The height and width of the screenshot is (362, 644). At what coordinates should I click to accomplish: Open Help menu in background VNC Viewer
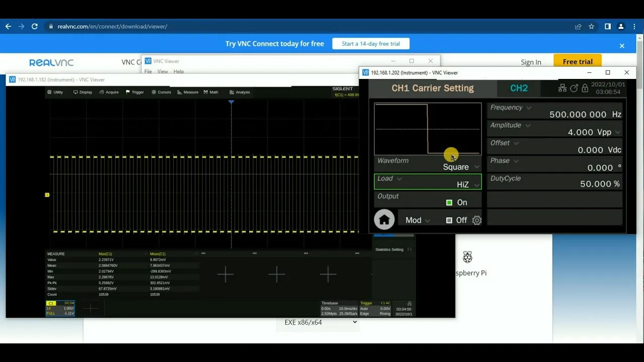click(179, 71)
